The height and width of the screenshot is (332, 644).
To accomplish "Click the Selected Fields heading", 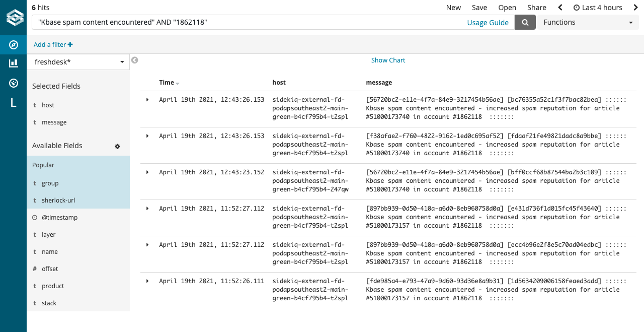I will (x=56, y=86).
